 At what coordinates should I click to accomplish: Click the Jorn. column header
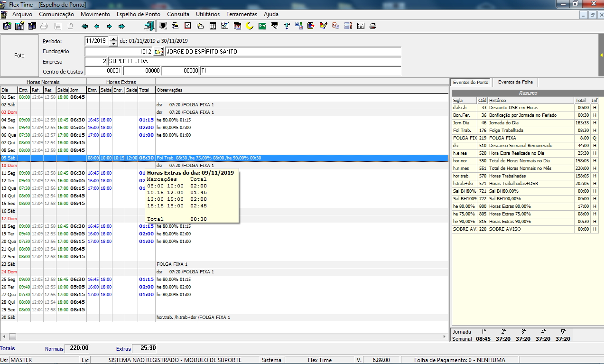(78, 90)
